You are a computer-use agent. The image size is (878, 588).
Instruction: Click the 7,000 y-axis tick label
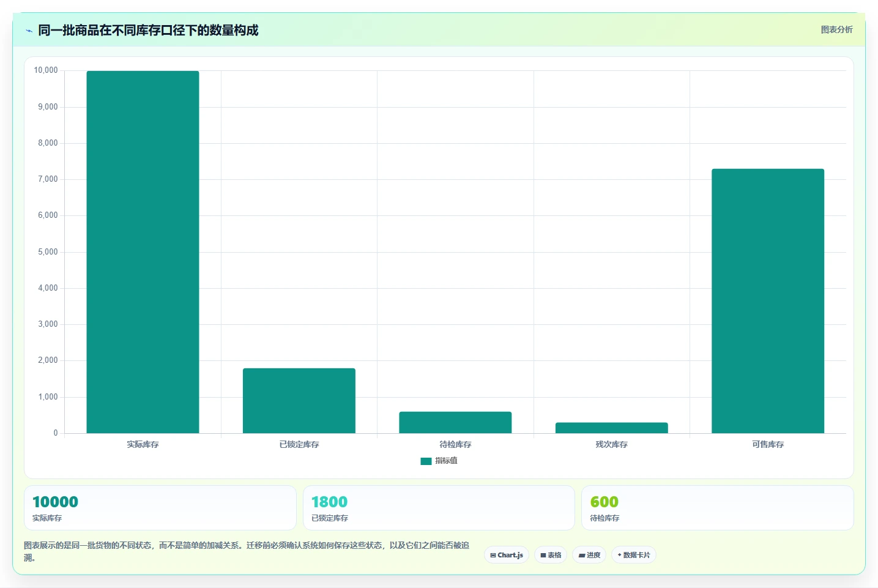[48, 179]
